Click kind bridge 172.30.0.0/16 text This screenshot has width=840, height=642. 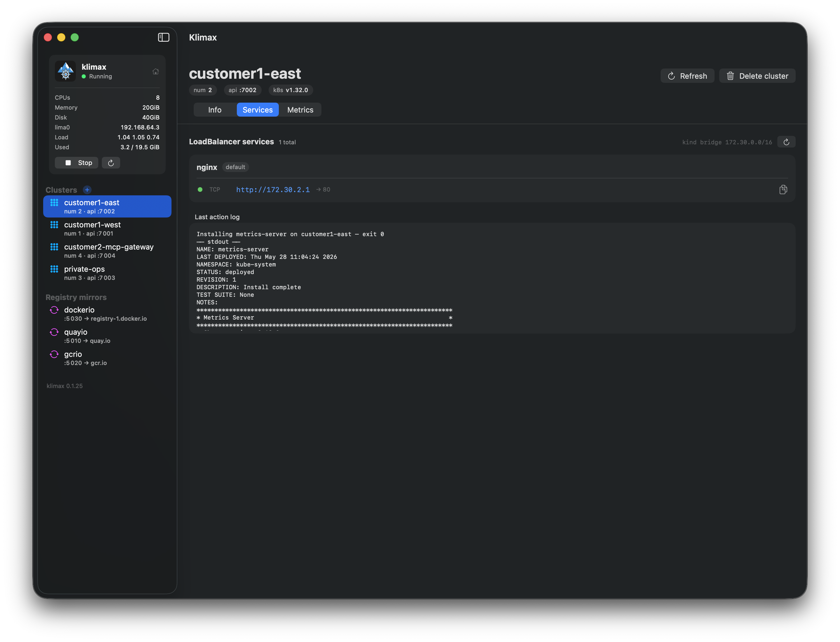click(727, 142)
